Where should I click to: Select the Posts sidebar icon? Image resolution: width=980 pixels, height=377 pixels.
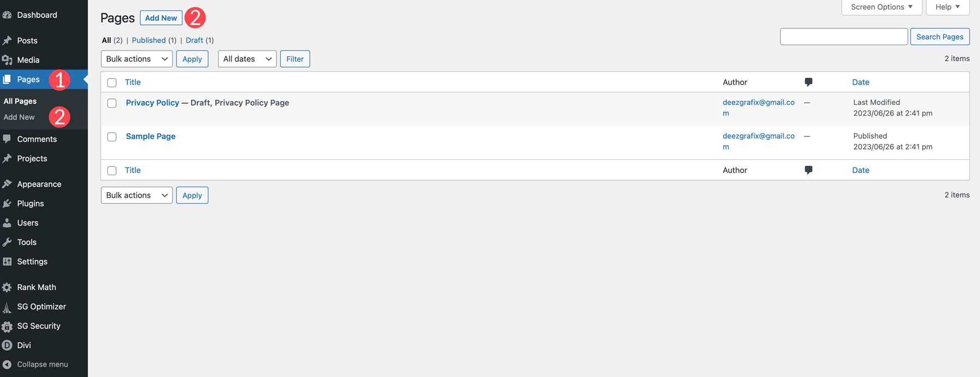[x=8, y=40]
